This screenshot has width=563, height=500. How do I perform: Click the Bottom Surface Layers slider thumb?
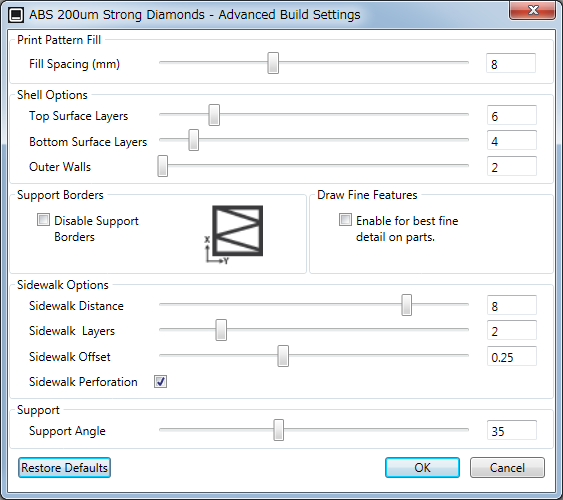coord(194,140)
